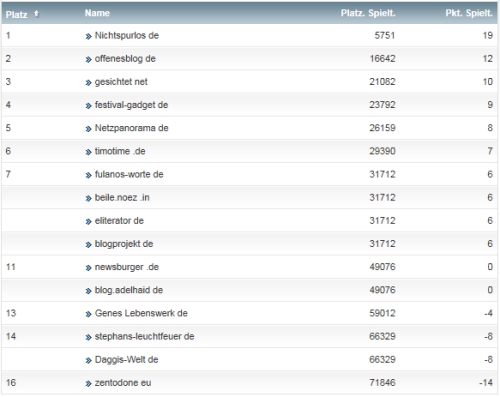Select the value 16642 in offenesblog row
Viewport: 500px width, 397px height.
coord(382,59)
